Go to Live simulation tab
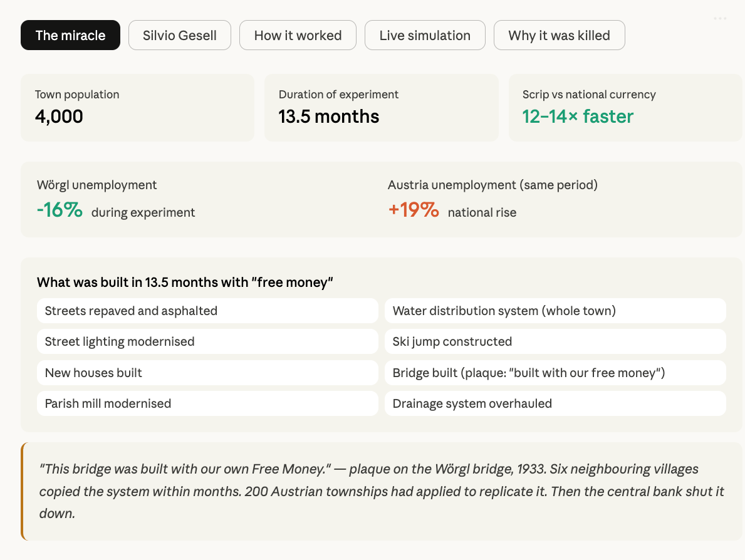Viewport: 745px width, 560px height. pyautogui.click(x=425, y=35)
